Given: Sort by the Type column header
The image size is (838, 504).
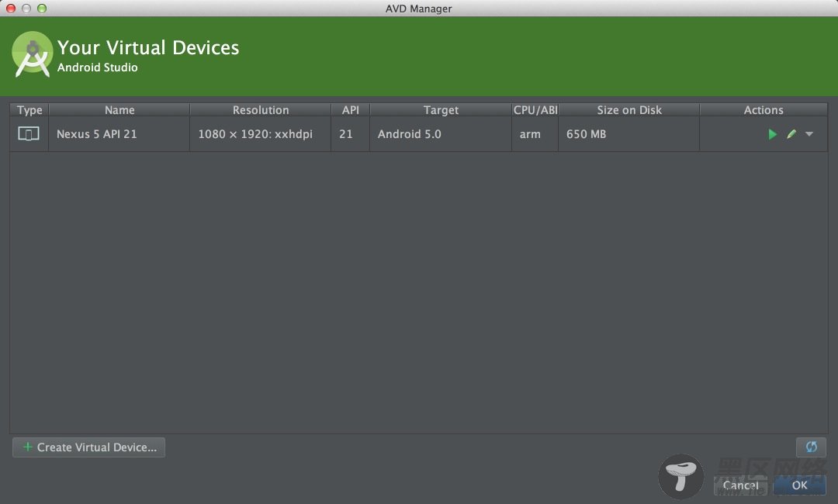Looking at the screenshot, I should [29, 110].
